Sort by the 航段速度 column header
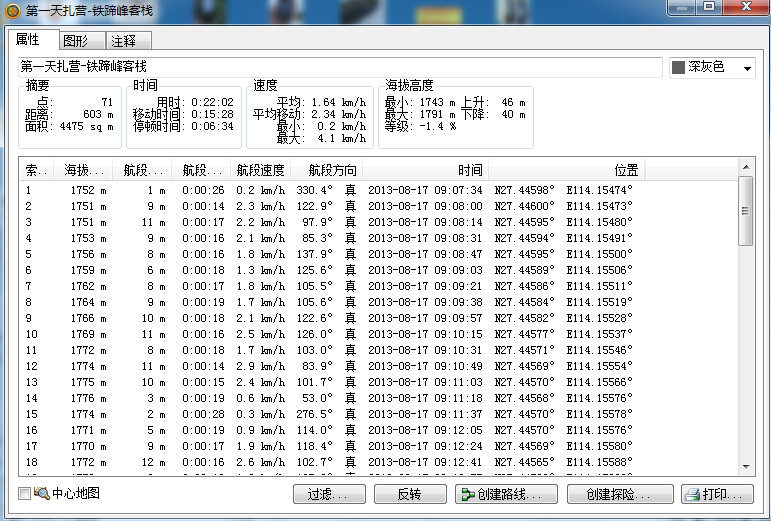The image size is (771, 521). point(261,170)
